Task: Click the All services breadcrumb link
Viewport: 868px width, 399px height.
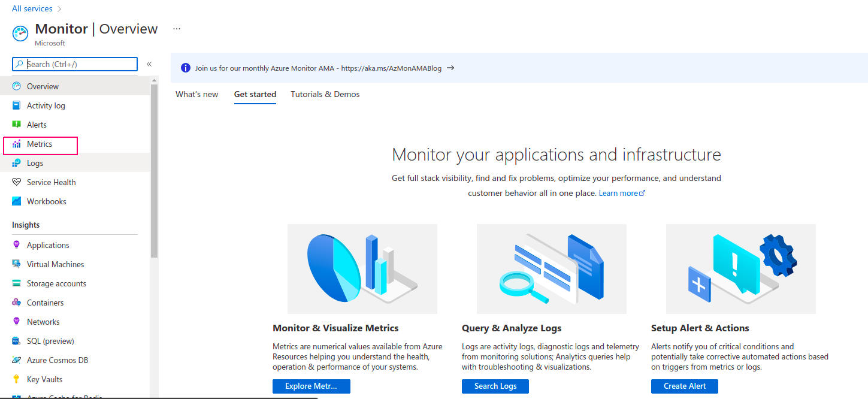Action: tap(32, 9)
